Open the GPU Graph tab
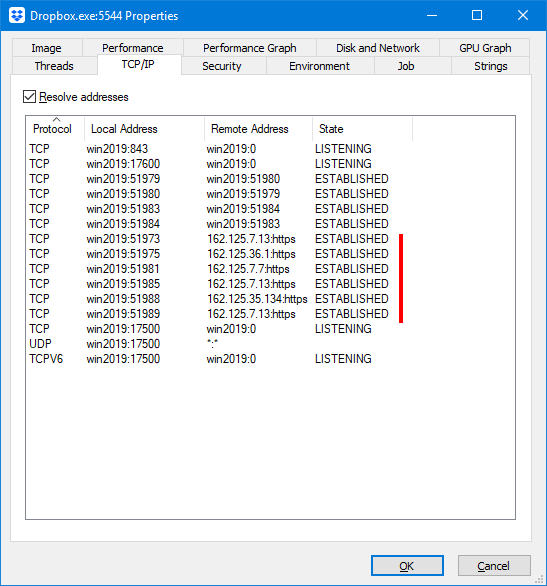The height and width of the screenshot is (586, 547). pos(485,48)
